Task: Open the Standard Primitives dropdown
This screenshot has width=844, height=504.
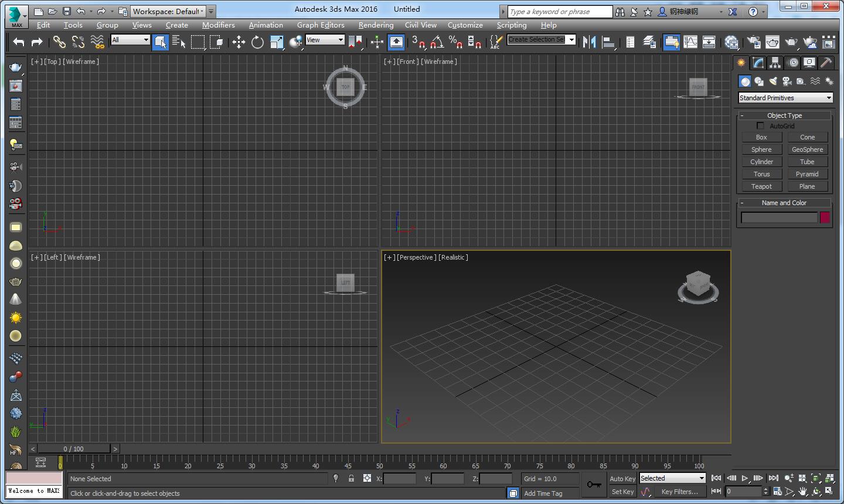Action: (x=785, y=98)
